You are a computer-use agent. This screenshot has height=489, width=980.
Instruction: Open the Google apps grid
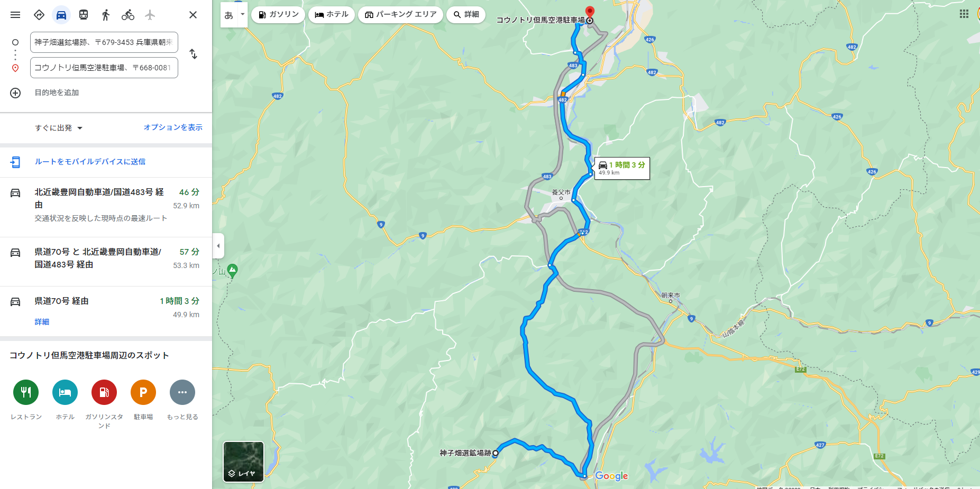click(x=964, y=14)
